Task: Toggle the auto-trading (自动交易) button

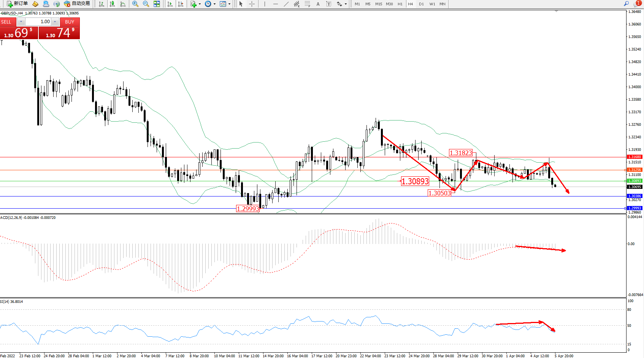Action: point(77,4)
